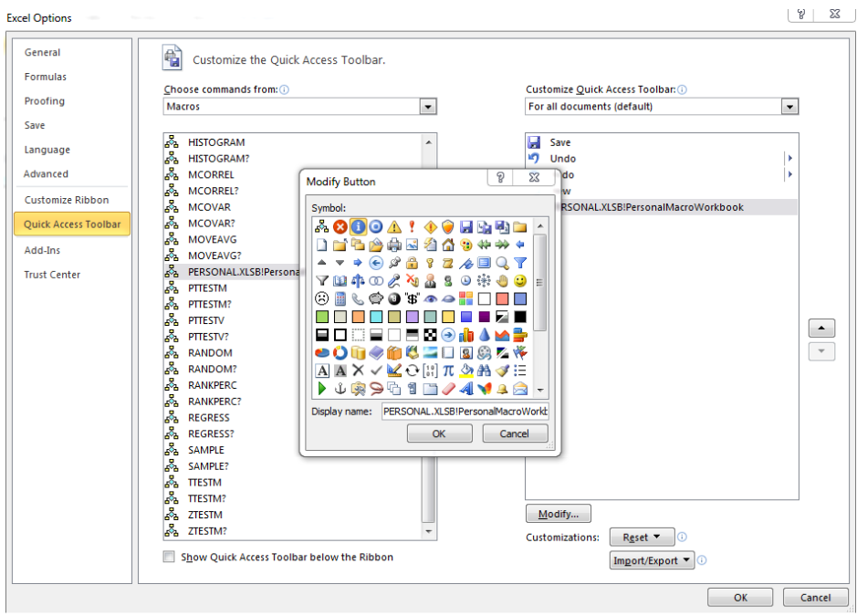Image resolution: width=857 pixels, height=616 pixels.
Task: Cancel the Modify Button dialog
Action: point(515,433)
